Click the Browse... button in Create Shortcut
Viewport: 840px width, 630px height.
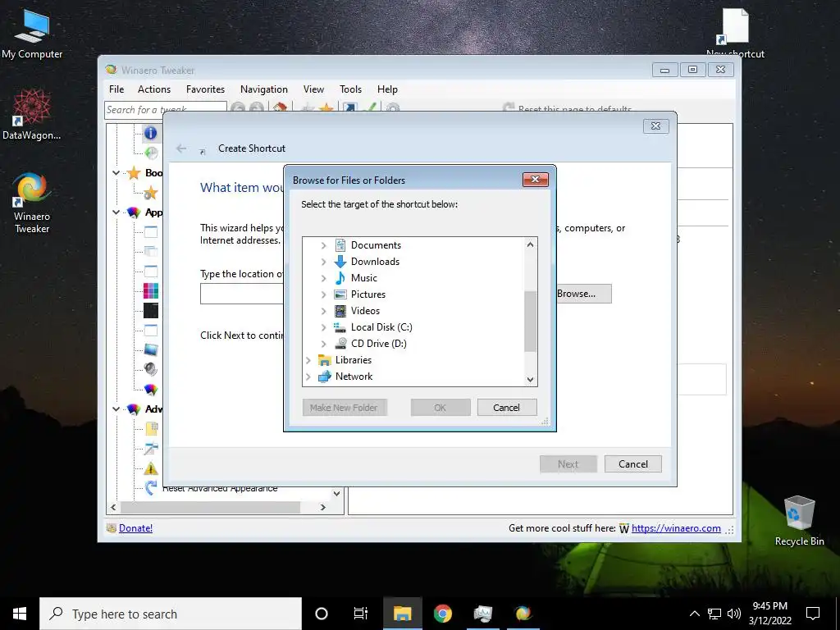583,294
